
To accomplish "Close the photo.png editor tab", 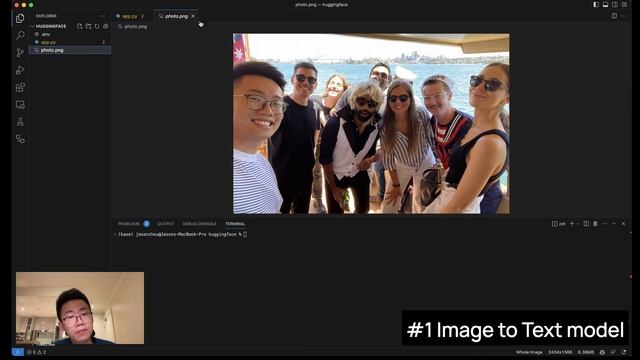I will click(x=193, y=16).
